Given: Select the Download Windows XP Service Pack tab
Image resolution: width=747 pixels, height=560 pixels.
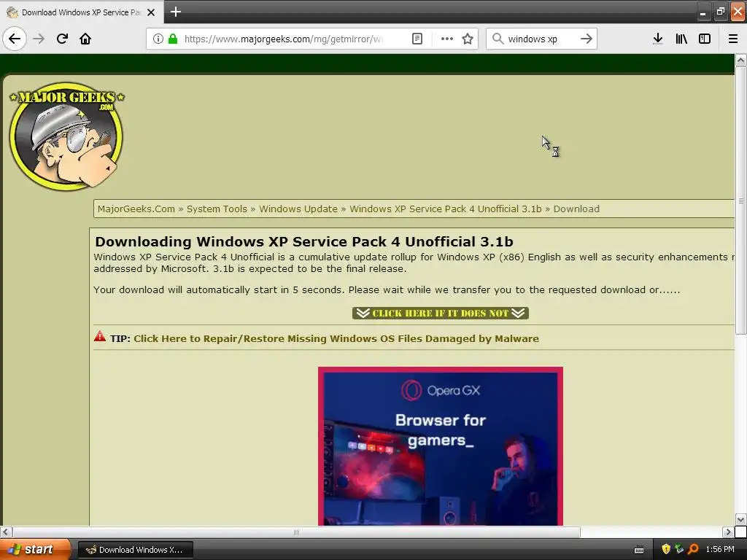Looking at the screenshot, I should click(82, 12).
